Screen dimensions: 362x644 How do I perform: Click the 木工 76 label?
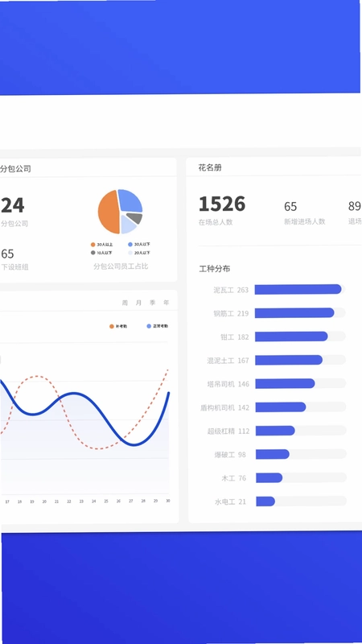(x=234, y=478)
